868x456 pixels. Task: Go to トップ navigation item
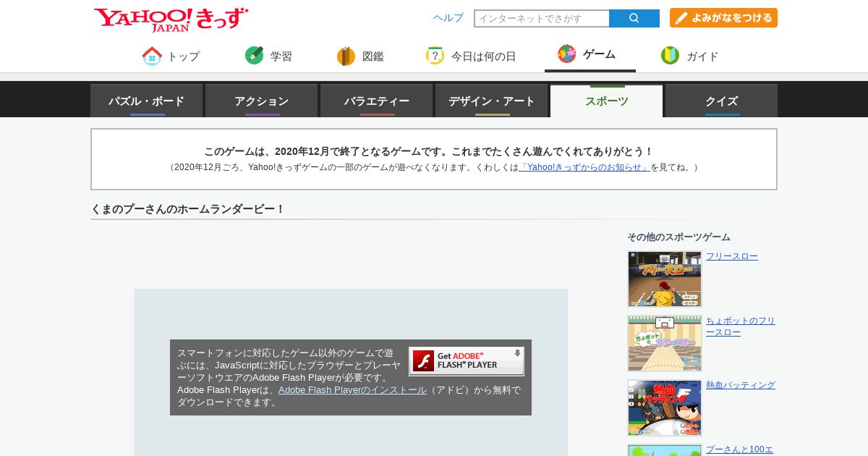[171, 56]
